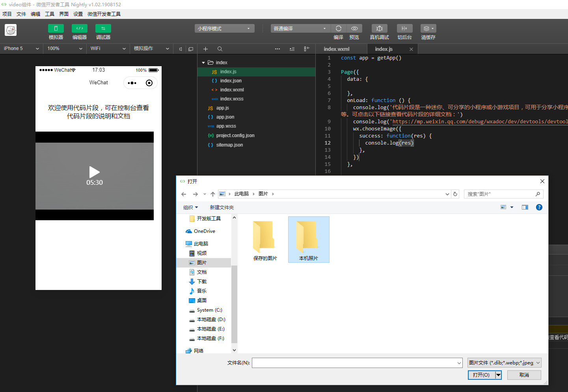
Task: Toggle the debugger panel (调试器) button
Action: click(103, 28)
